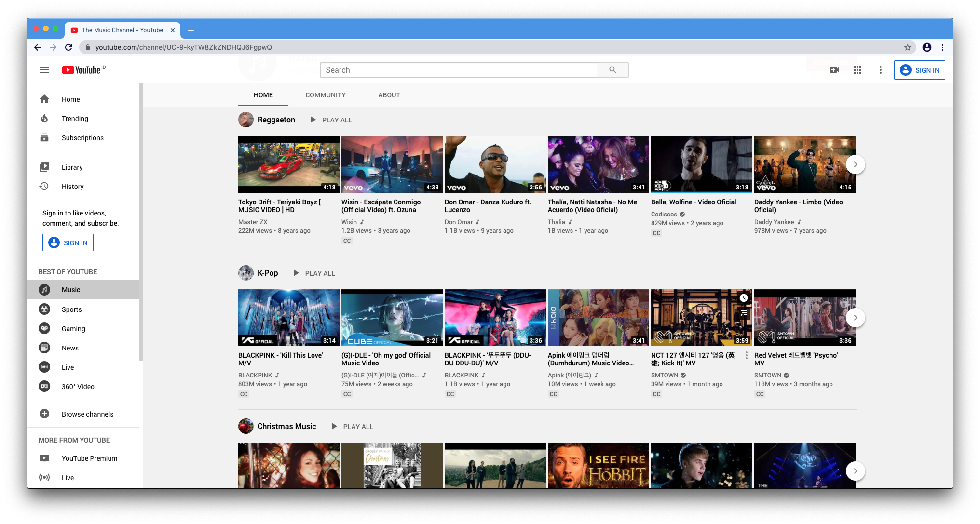Open the Christmas Music playlist title
Viewport: 980px width, 524px height.
click(x=286, y=427)
